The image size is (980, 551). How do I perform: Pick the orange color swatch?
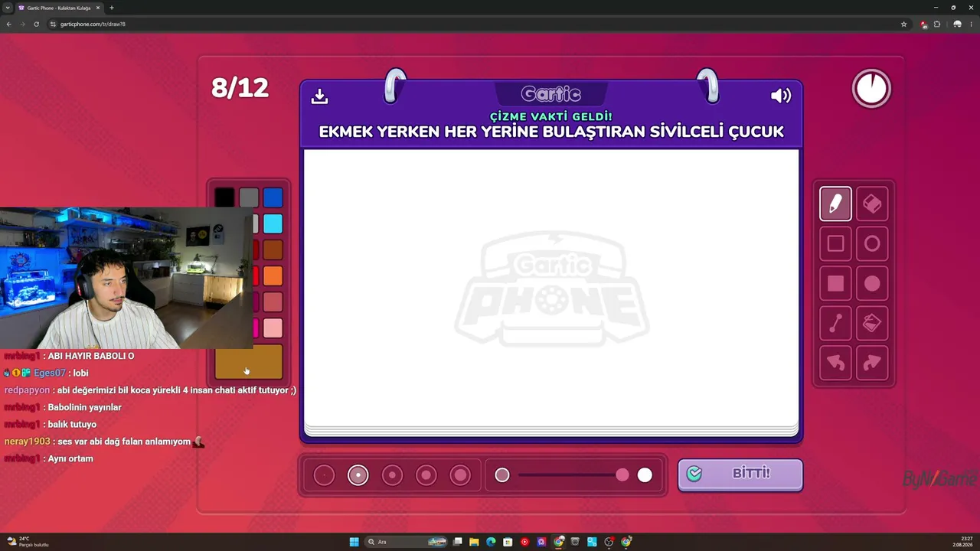click(273, 275)
